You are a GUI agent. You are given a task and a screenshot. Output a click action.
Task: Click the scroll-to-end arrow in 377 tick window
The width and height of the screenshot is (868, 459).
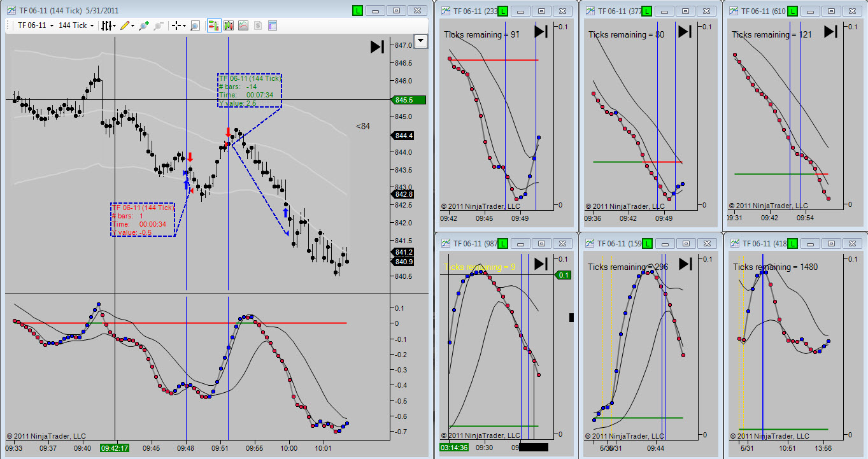pyautogui.click(x=685, y=32)
